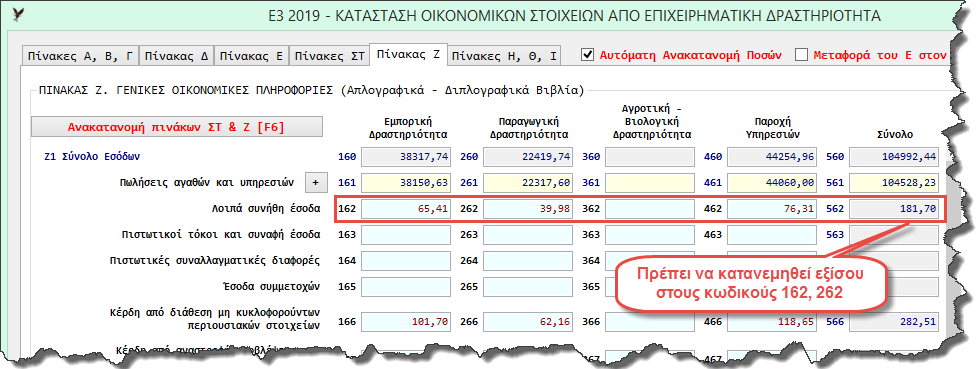
Task: Click field 162 showing 65,41
Action: coord(406,209)
